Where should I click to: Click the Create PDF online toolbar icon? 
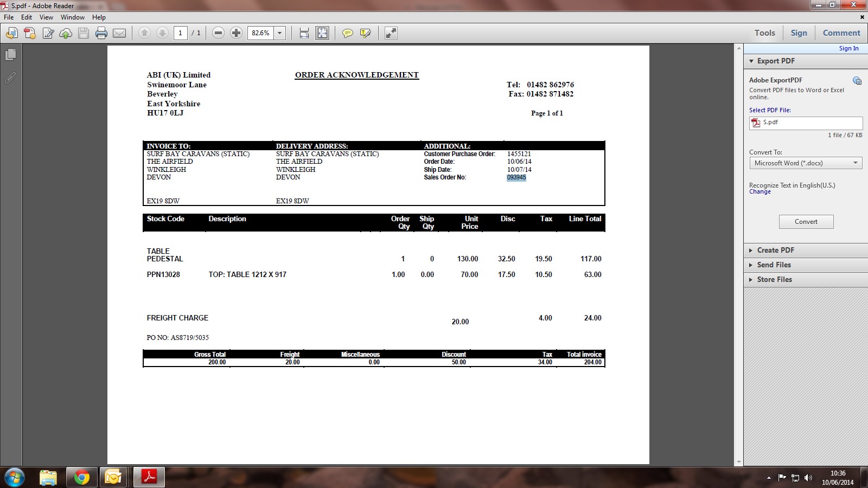(x=30, y=33)
